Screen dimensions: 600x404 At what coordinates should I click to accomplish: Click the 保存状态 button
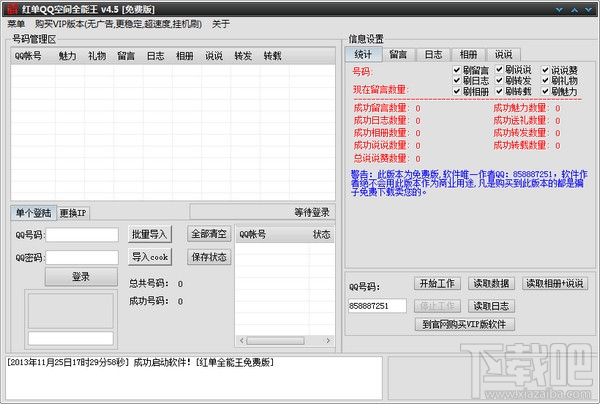point(209,257)
